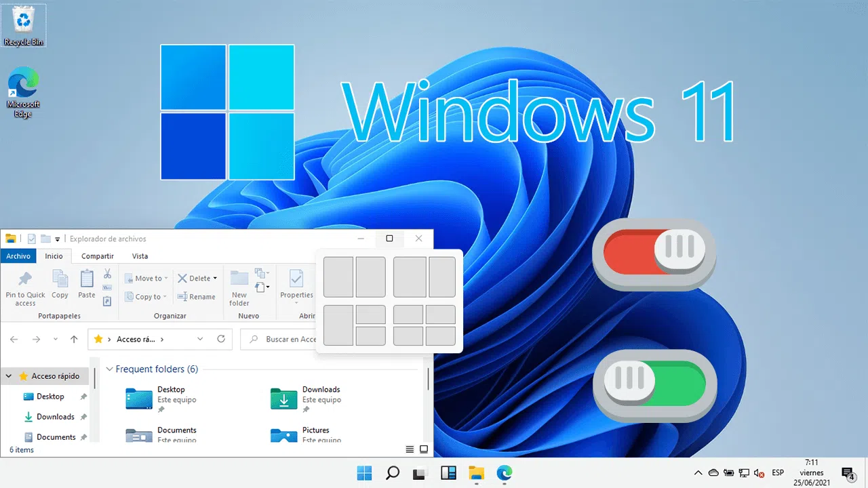Click the Acceso rápido address bar breadcrumb
Viewport: 868px width, 488px height.
[x=135, y=339]
